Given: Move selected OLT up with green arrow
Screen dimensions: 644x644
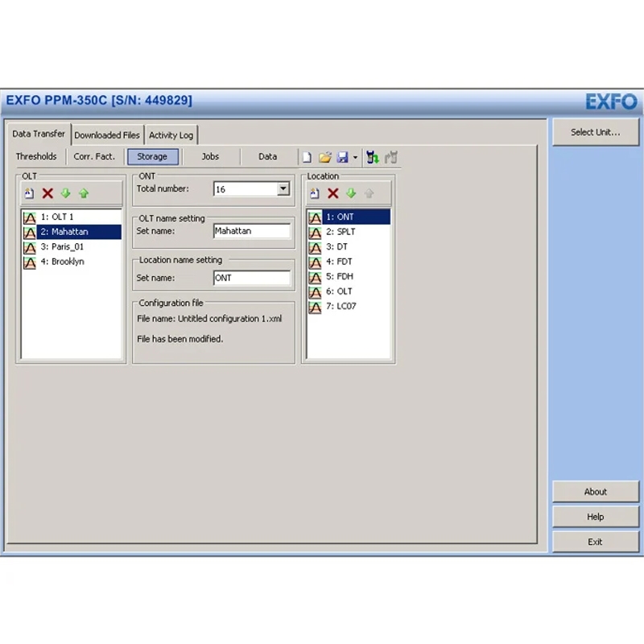Looking at the screenshot, I should [x=84, y=193].
